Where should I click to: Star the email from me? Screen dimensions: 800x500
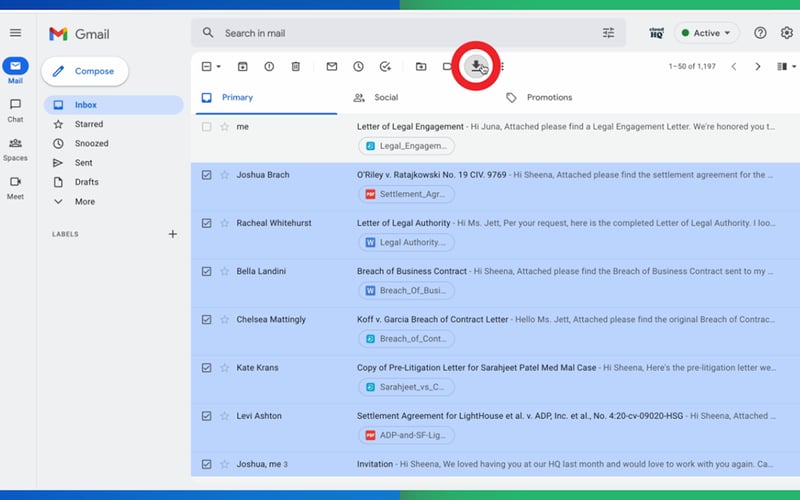click(x=224, y=127)
